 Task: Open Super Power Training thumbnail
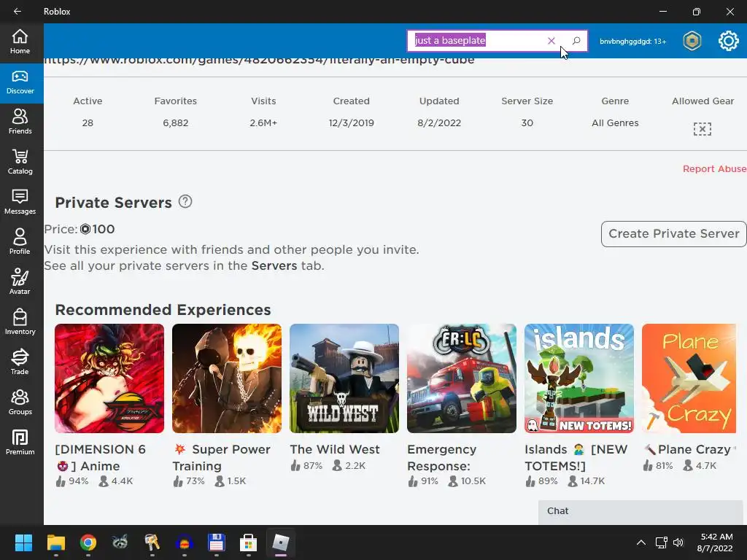click(x=227, y=378)
